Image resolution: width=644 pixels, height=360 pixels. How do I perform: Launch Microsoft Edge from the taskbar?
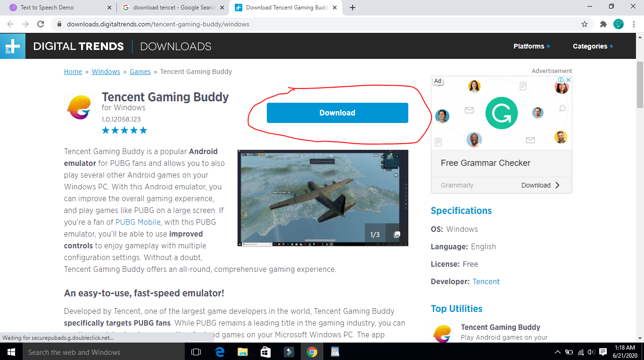pos(220,352)
